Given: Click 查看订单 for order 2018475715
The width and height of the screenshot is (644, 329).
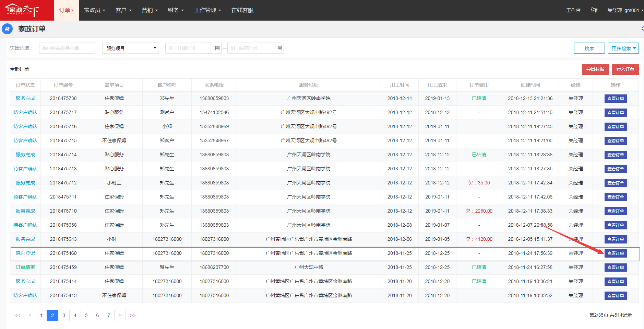Looking at the screenshot, I should click(x=616, y=141).
